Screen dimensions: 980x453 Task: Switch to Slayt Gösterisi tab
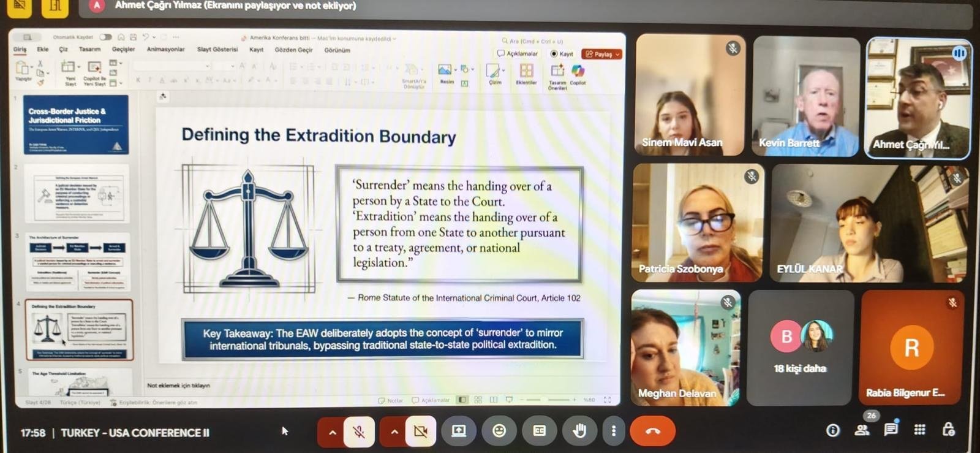tap(217, 49)
